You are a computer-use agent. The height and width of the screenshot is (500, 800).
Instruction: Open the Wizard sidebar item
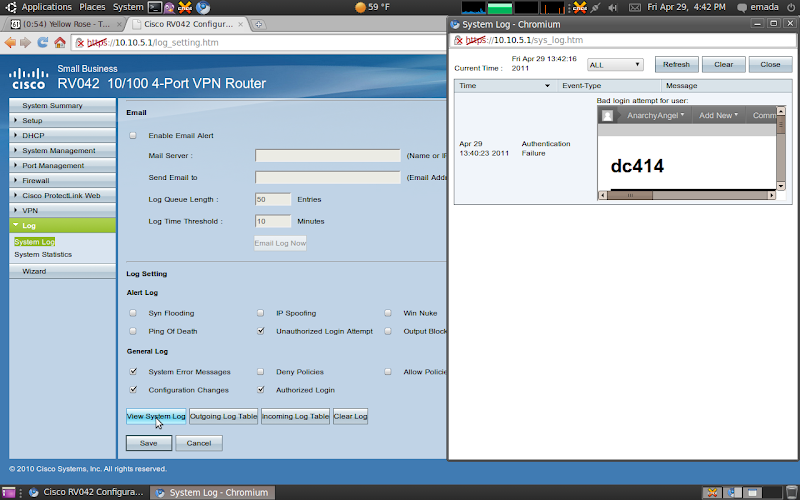(62, 271)
